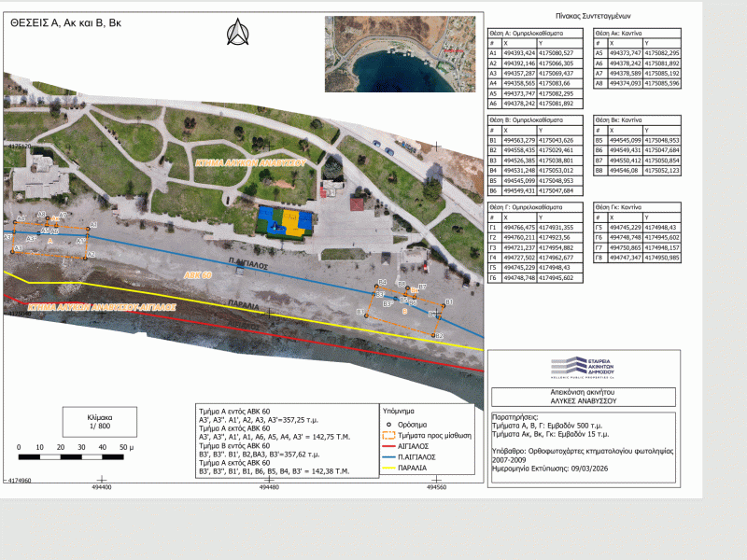
Task: Click the grid coordinate label 494560
Action: tap(436, 487)
